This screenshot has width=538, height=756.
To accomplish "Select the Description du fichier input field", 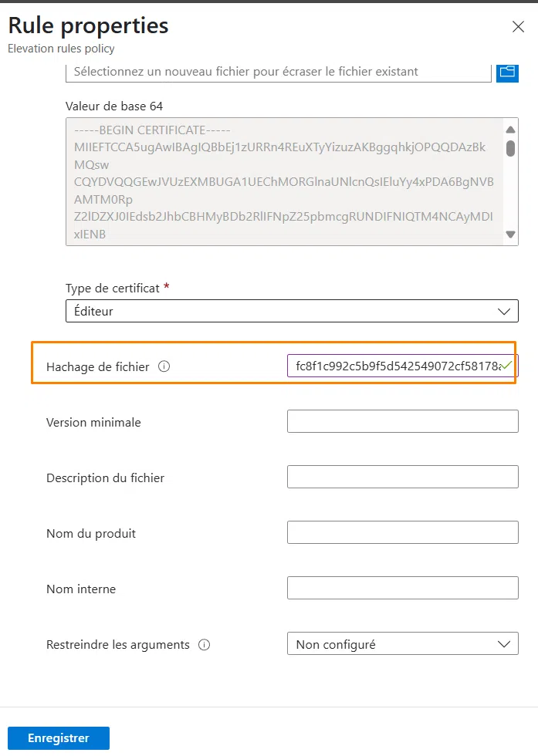I will 402,476.
